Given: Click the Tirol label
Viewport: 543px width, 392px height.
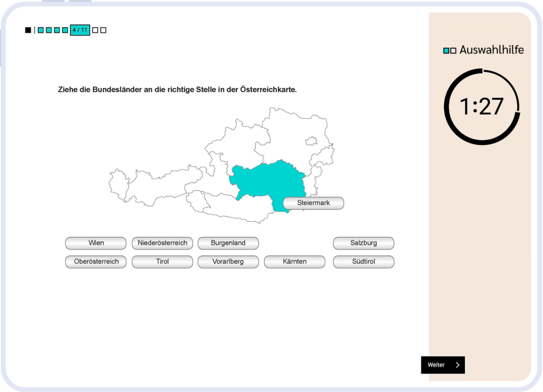Looking at the screenshot, I should [162, 262].
